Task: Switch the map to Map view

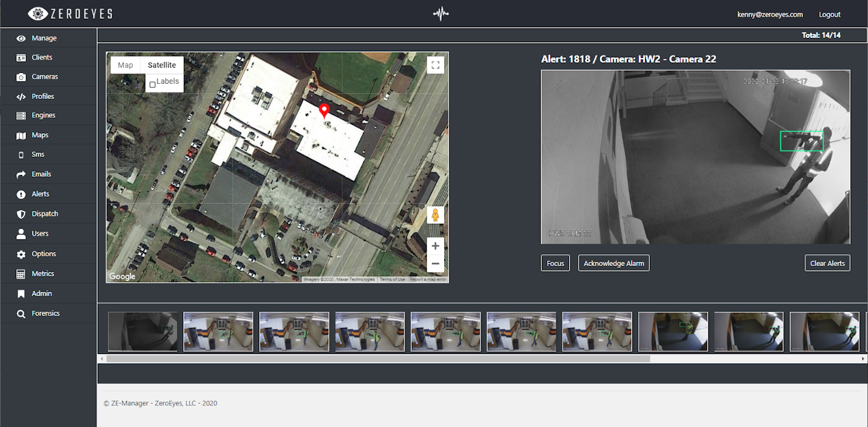Action: tap(125, 65)
